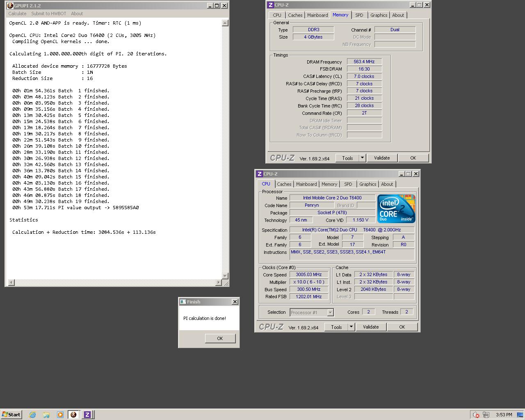Open the Processor #1 selection dropdown
This screenshot has height=420, width=525.
click(312, 313)
